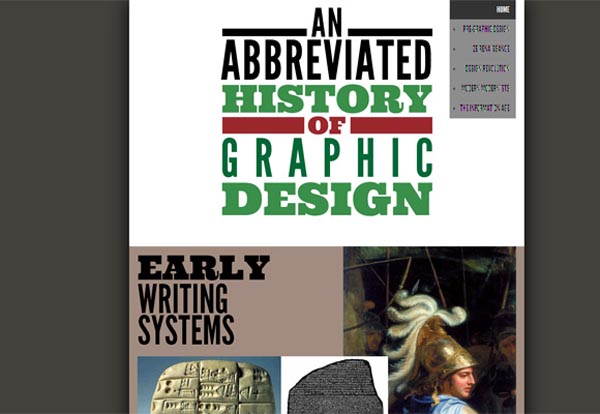
Task: Open the second menu link below Home
Action: (x=491, y=49)
